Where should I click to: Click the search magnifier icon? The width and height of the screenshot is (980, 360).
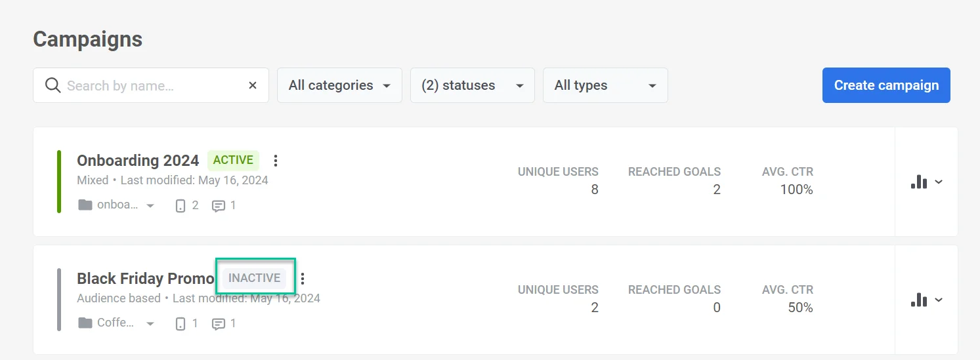53,85
